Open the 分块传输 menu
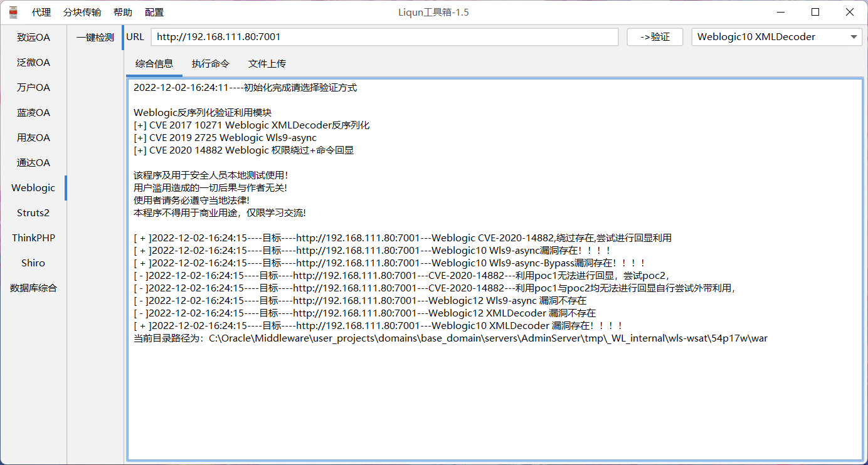Image resolution: width=868 pixels, height=465 pixels. (x=82, y=13)
